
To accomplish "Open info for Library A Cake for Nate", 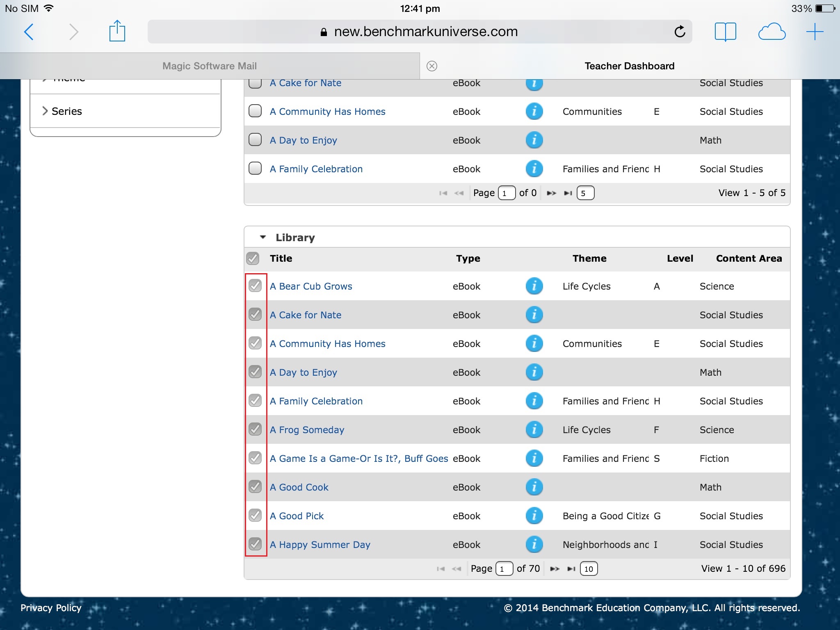I will tap(534, 315).
